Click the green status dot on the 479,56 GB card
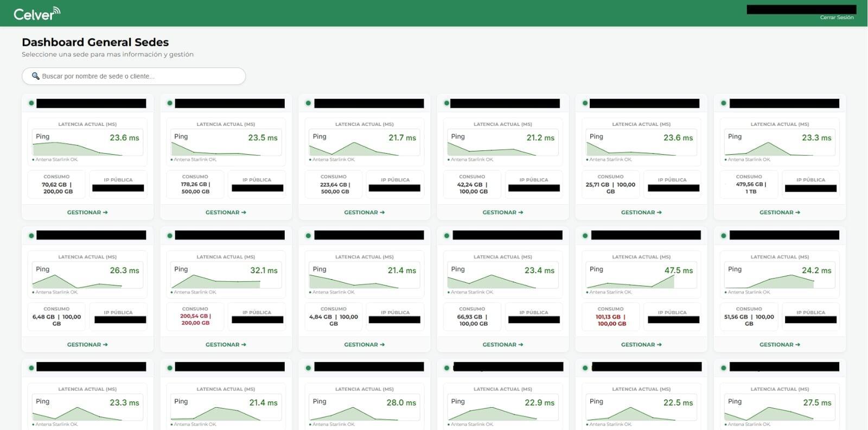 pyautogui.click(x=724, y=103)
